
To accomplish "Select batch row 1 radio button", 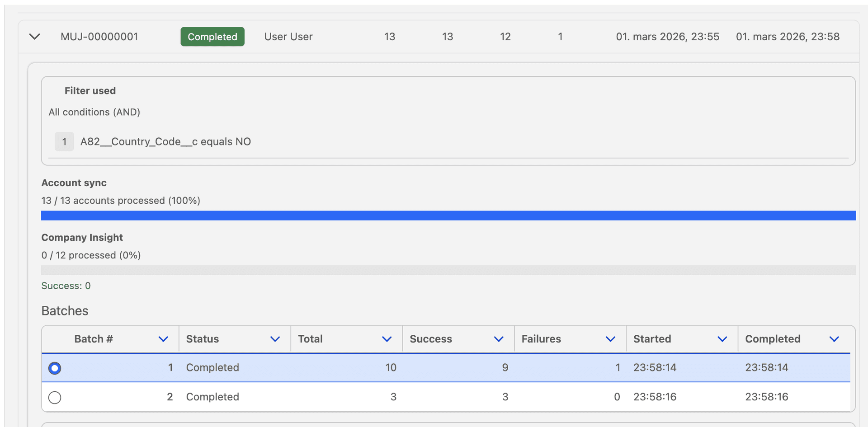I will click(x=54, y=368).
